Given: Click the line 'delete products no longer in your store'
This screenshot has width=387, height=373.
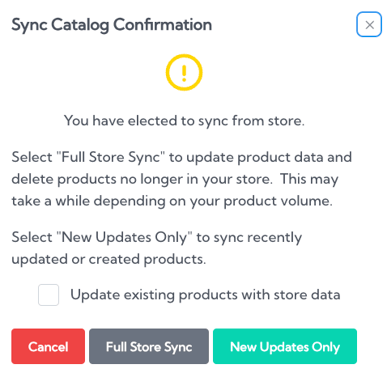Looking at the screenshot, I should 142,179.
